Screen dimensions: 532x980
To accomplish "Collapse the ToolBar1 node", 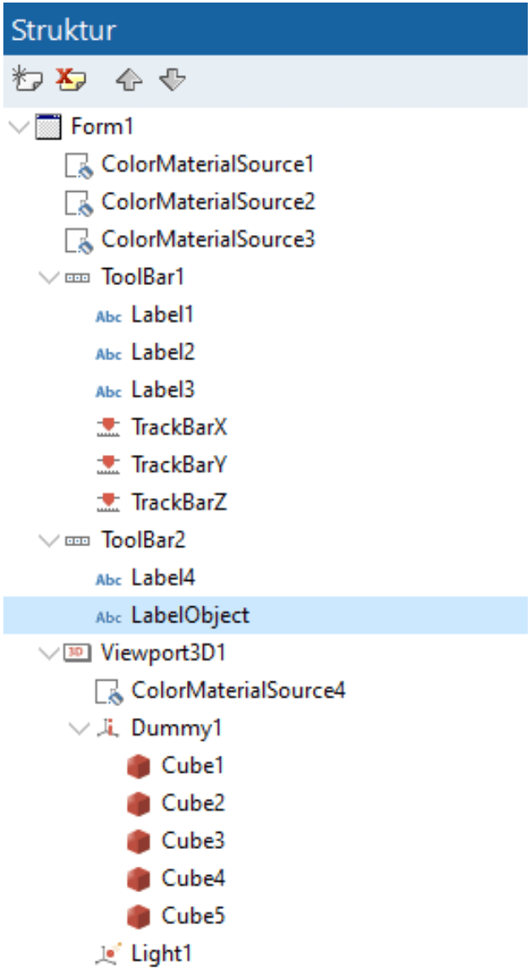I will click(x=49, y=276).
